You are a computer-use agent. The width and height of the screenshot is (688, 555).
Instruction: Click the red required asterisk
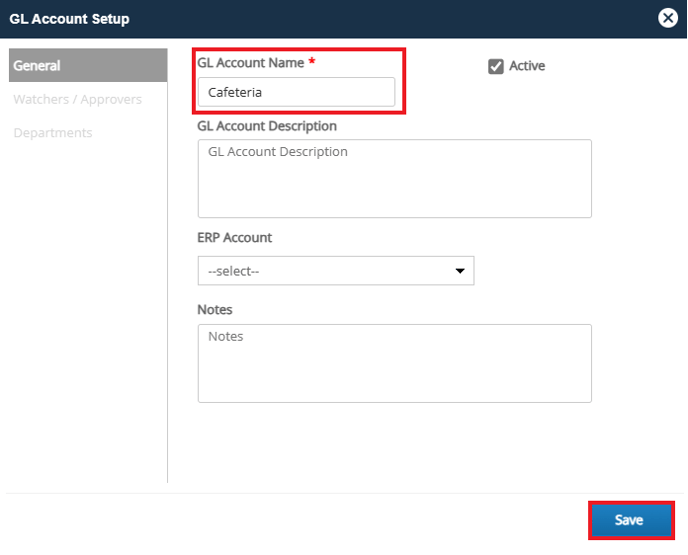coord(312,61)
